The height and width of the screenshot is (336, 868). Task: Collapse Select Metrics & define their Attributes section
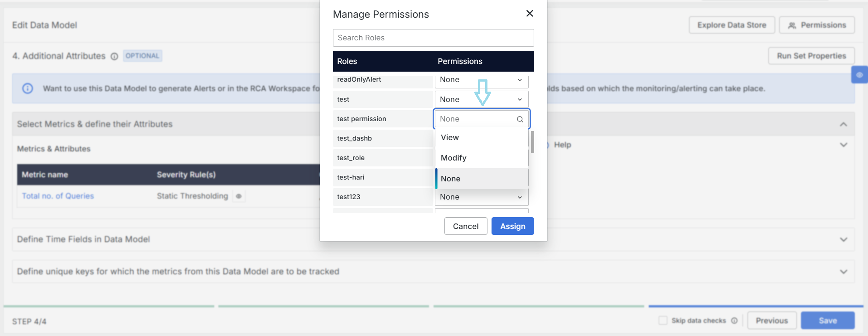(x=843, y=124)
